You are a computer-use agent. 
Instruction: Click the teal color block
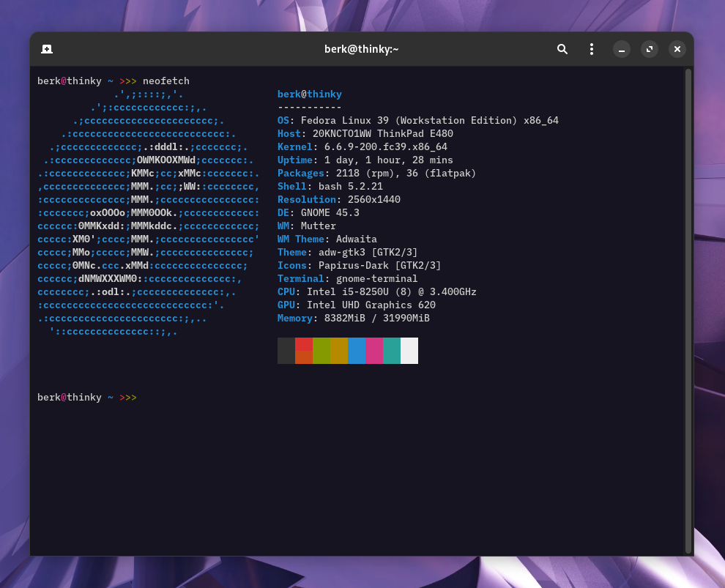tap(392, 351)
